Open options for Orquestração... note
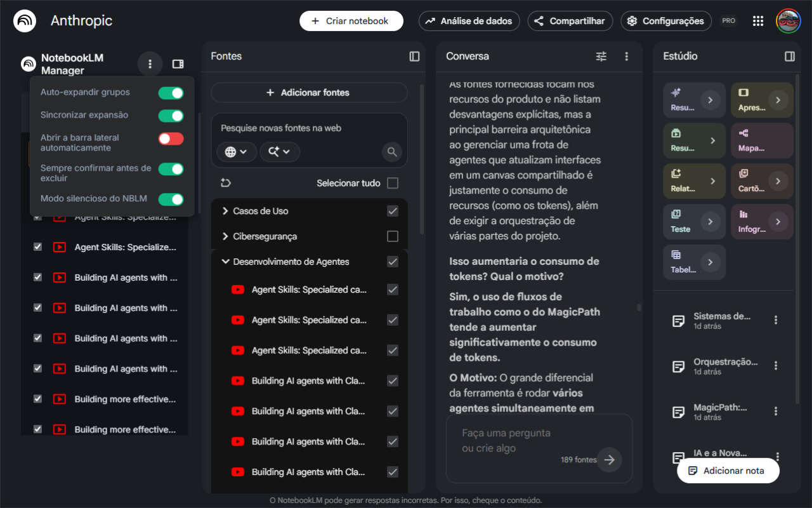Viewport: 812px width, 508px height. pos(775,366)
